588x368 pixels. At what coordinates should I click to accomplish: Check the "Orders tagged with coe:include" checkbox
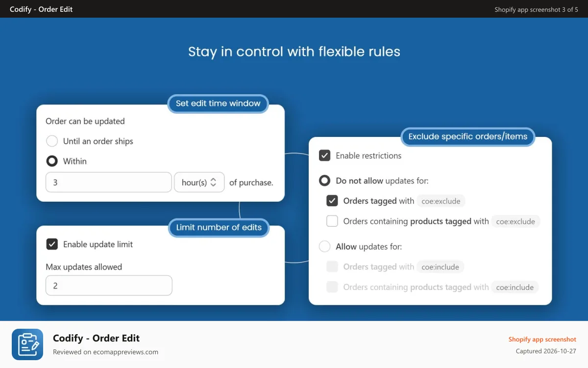tap(332, 267)
